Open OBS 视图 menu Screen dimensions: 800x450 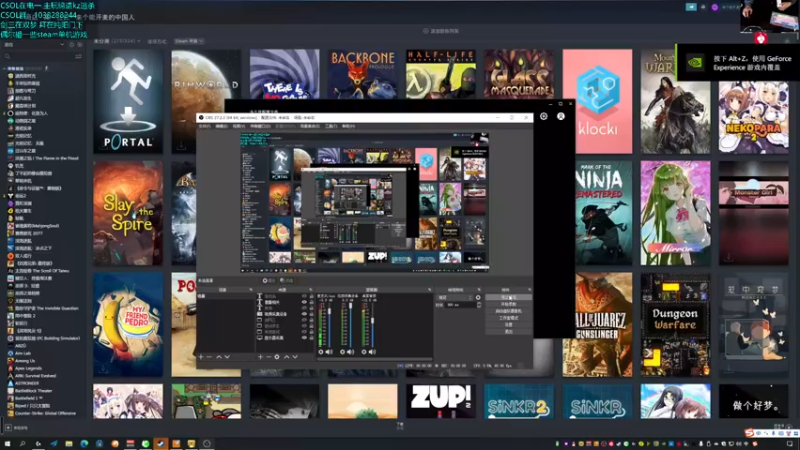[x=238, y=126]
